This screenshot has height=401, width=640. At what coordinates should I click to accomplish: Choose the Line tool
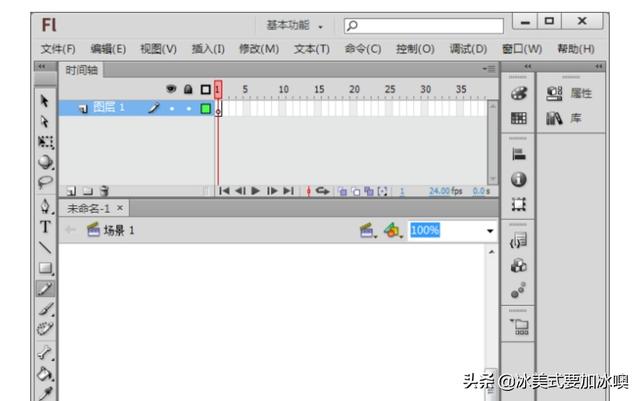[x=46, y=247]
